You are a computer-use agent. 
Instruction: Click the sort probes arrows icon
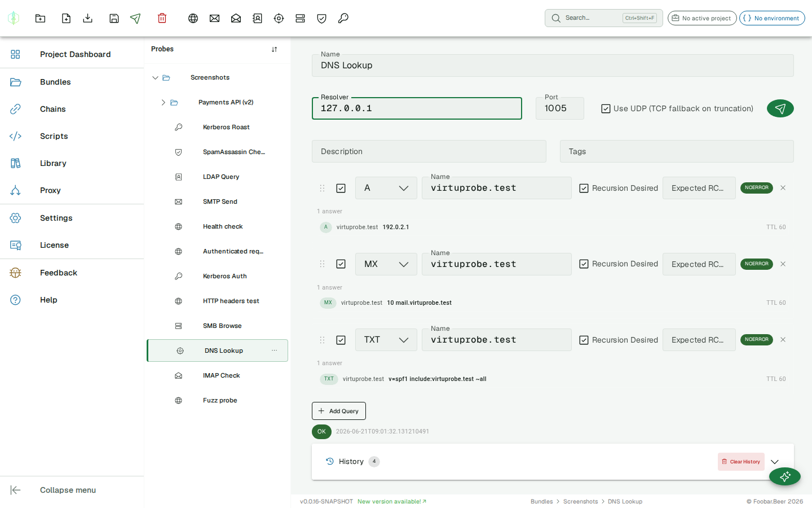tap(274, 49)
